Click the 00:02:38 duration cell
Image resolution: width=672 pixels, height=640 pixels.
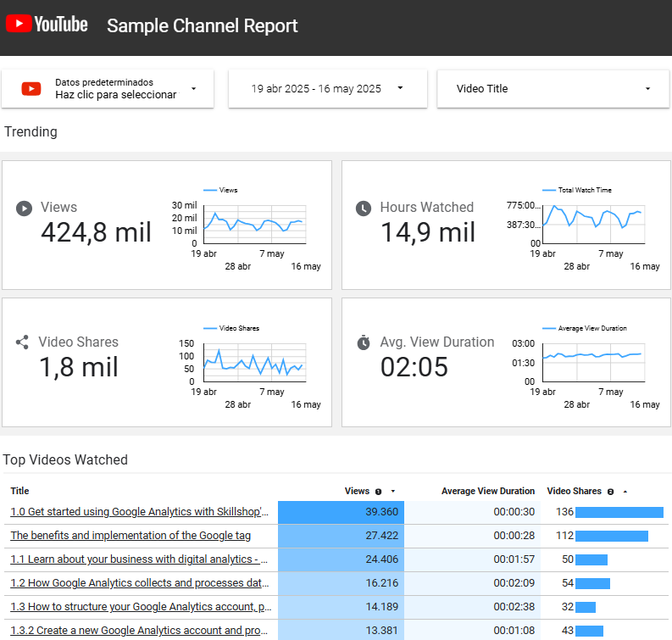pyautogui.click(x=473, y=607)
